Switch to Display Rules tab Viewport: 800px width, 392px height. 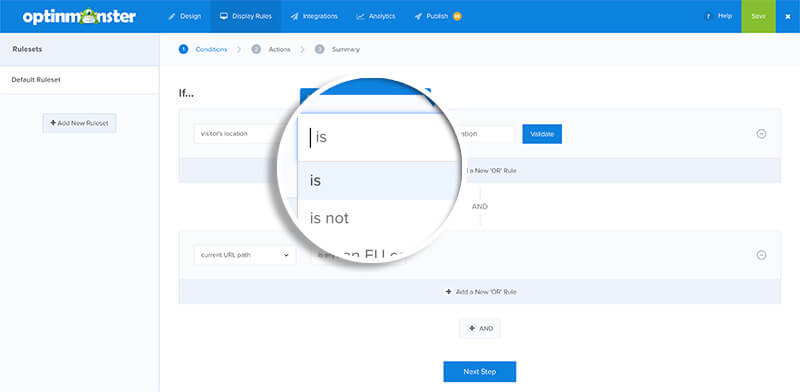click(246, 16)
